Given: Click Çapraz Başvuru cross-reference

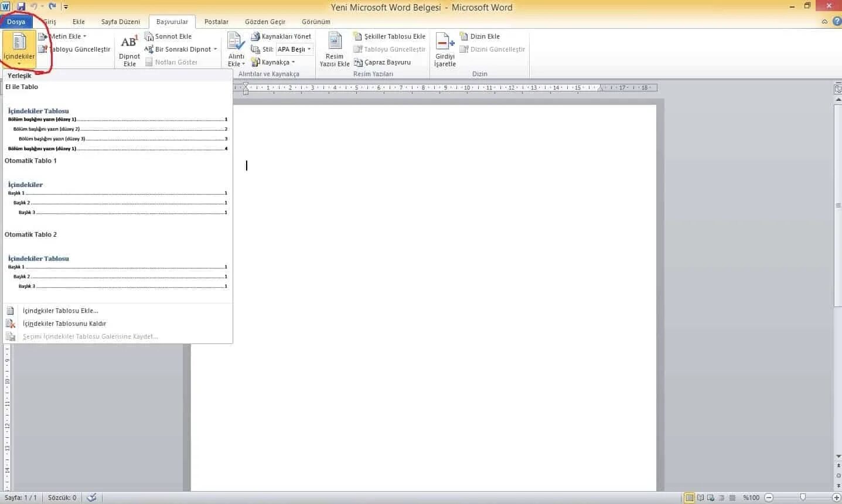Looking at the screenshot, I should point(382,62).
